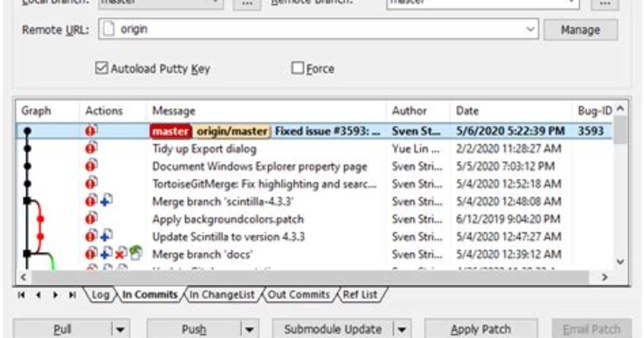Jump to first tab with navigation arrow
644x338 pixels.
(22, 295)
